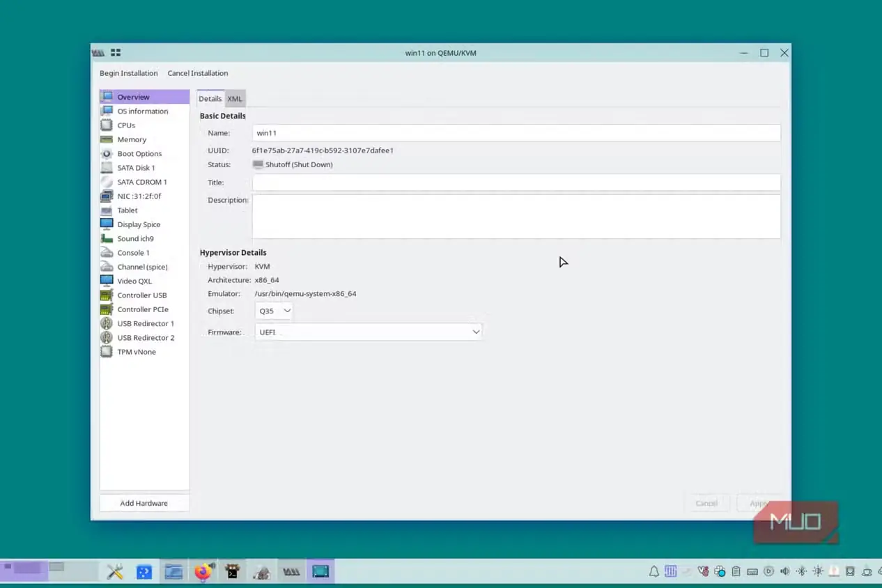Screen dimensions: 882x588
Task: Click the Hypervisor value KVM
Action: point(262,266)
